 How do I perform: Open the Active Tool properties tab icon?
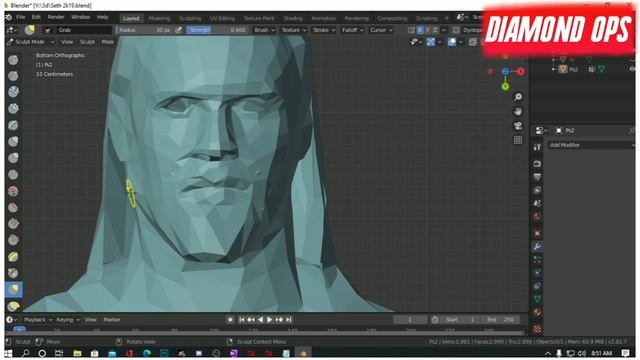[x=537, y=147]
